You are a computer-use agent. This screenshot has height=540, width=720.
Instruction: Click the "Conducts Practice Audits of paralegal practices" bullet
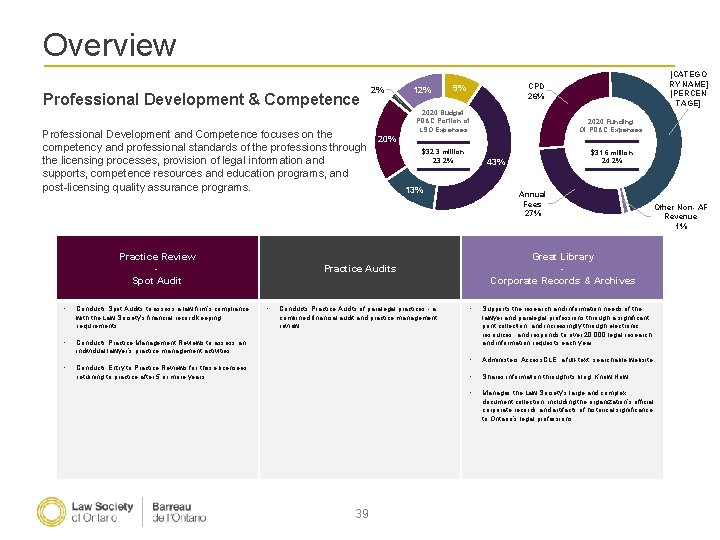(x=359, y=317)
